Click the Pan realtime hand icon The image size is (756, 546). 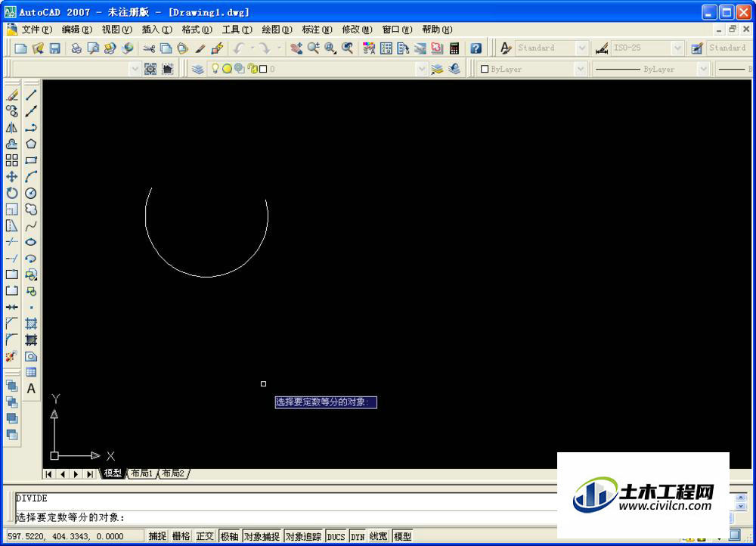click(296, 48)
